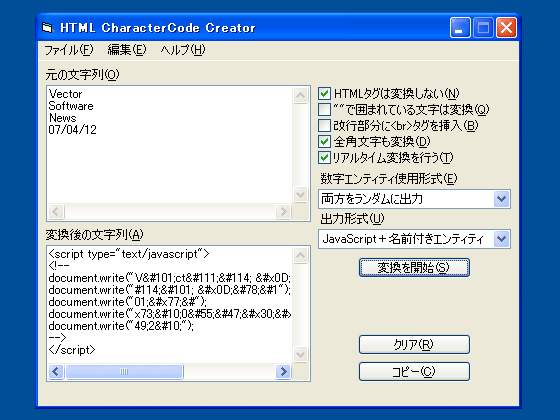Viewport: 560px width, 420px height.
Task: Click the output box scroll up arrow
Action: (x=300, y=255)
